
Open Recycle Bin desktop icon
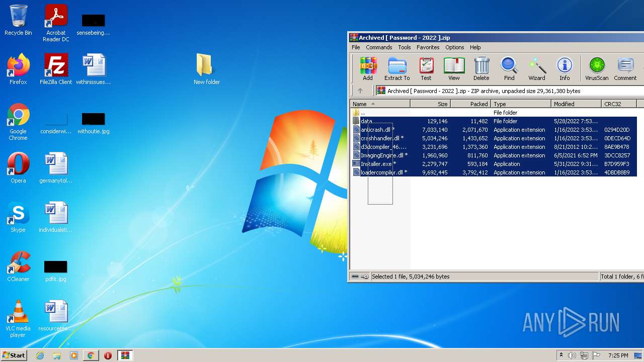[x=18, y=21]
